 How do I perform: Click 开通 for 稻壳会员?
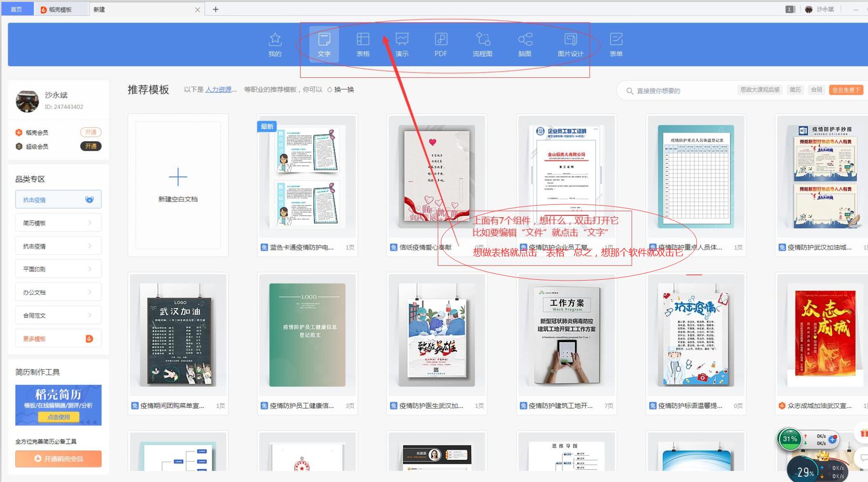point(90,132)
